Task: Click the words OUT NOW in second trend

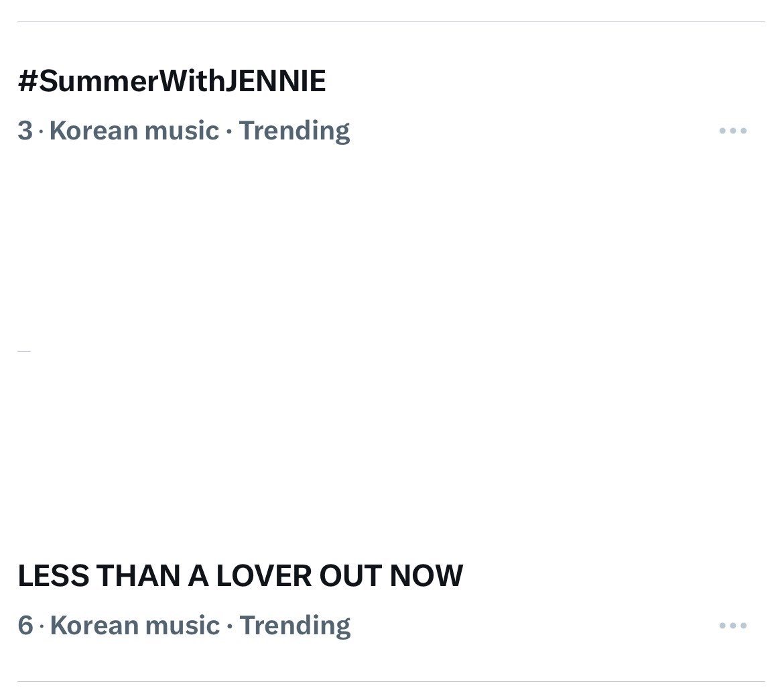Action: pyautogui.click(x=391, y=575)
